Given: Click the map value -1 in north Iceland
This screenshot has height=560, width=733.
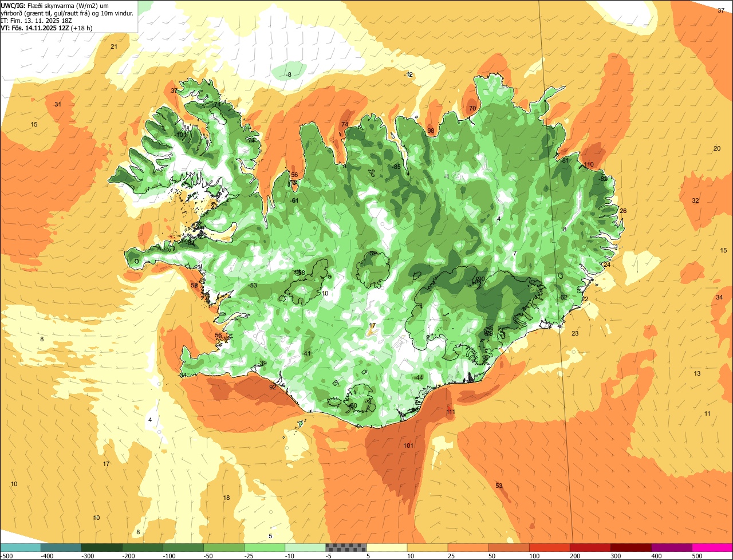Looking at the screenshot, I should click(x=447, y=176).
